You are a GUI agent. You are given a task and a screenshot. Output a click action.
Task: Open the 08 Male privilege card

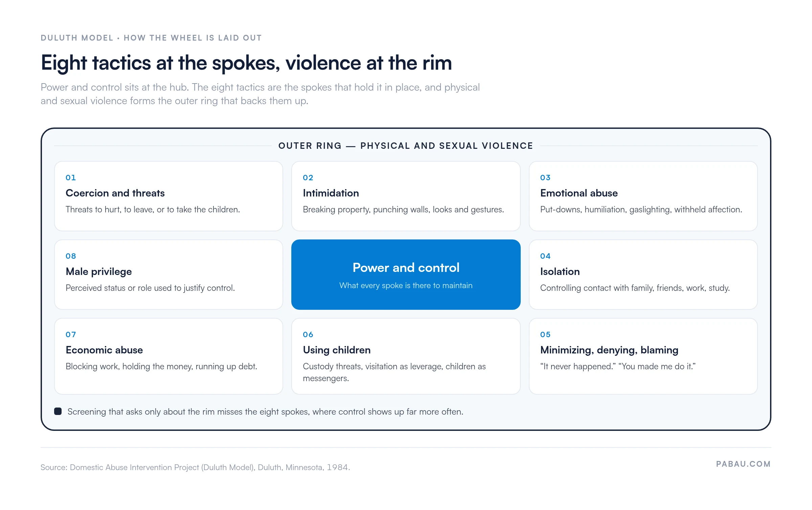(x=168, y=275)
